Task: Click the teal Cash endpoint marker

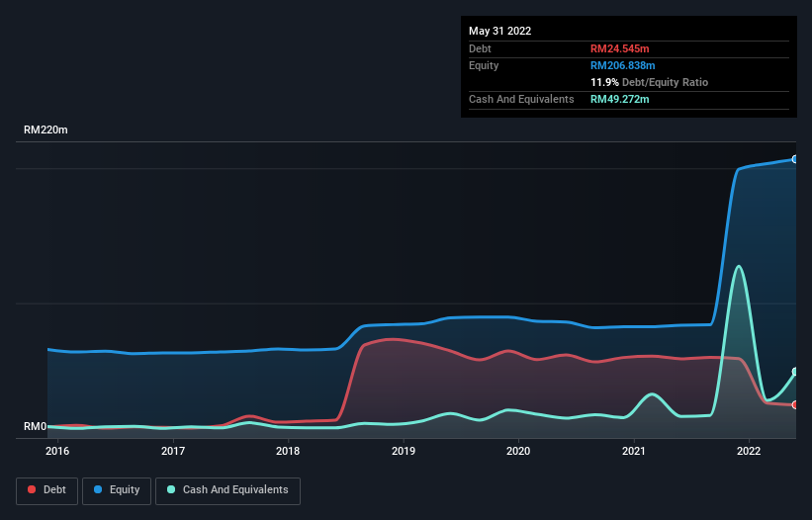Action: 795,372
